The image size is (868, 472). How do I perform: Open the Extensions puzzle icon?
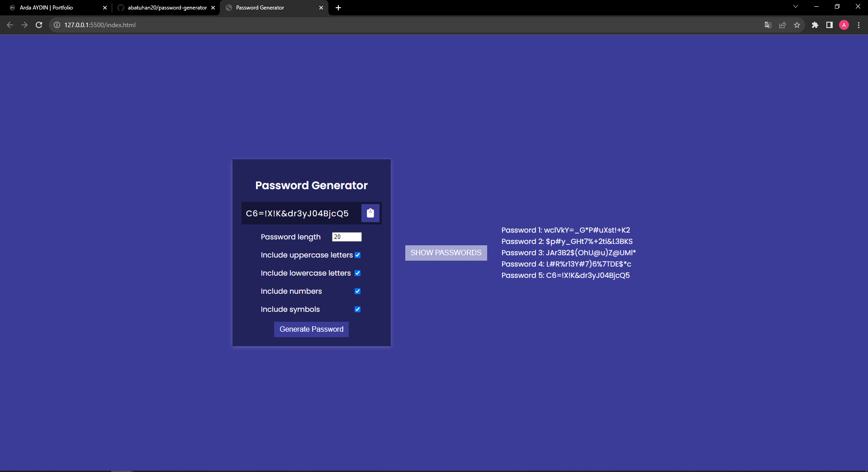pyautogui.click(x=815, y=25)
